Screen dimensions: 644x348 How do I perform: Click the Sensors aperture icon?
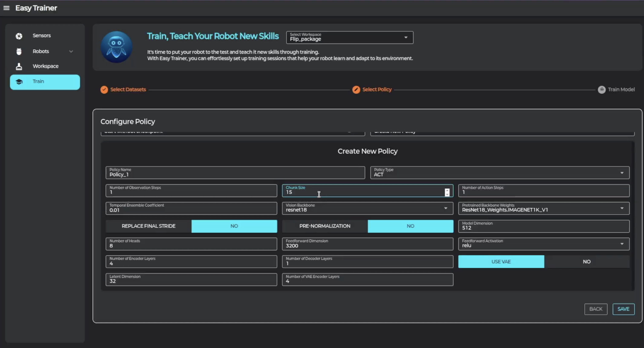point(19,36)
